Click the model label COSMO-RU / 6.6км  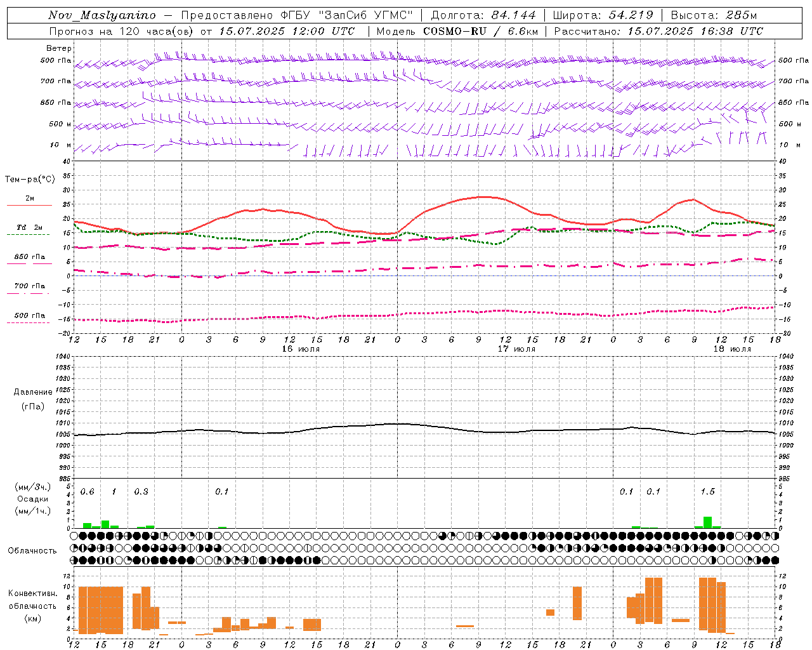pyautogui.click(x=481, y=31)
